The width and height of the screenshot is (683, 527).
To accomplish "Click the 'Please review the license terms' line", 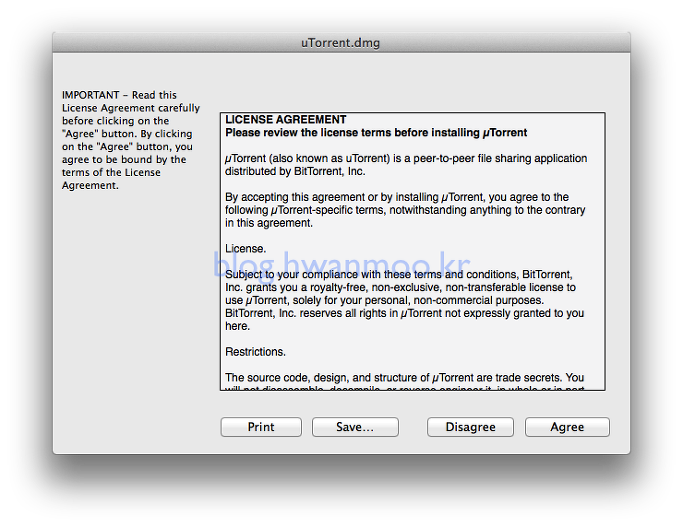I will point(376,132).
